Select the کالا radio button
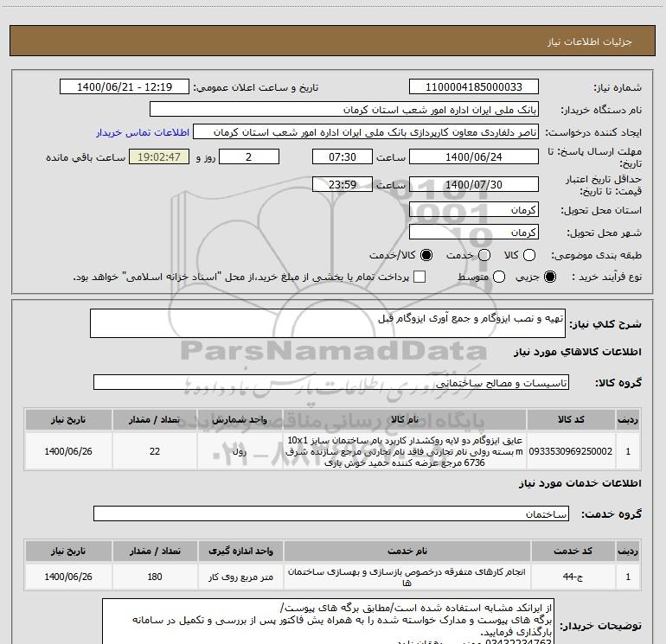666x644 pixels. click(528, 255)
